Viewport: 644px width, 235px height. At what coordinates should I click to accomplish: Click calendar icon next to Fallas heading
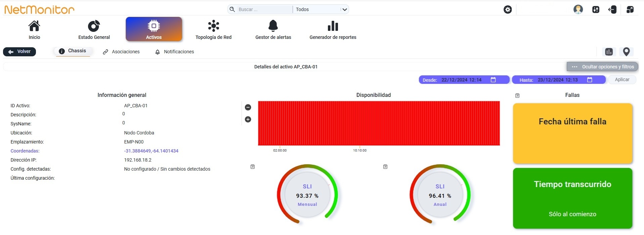pos(517,96)
